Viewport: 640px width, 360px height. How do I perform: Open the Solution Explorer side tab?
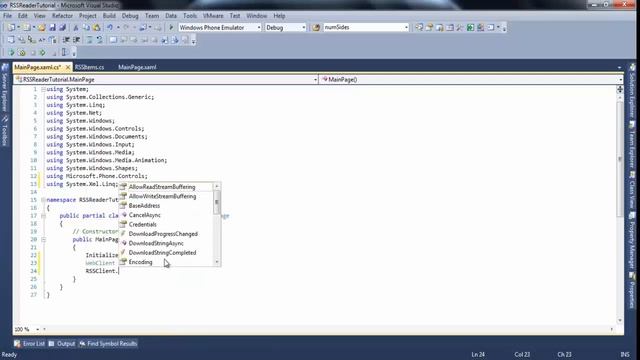[x=632, y=91]
